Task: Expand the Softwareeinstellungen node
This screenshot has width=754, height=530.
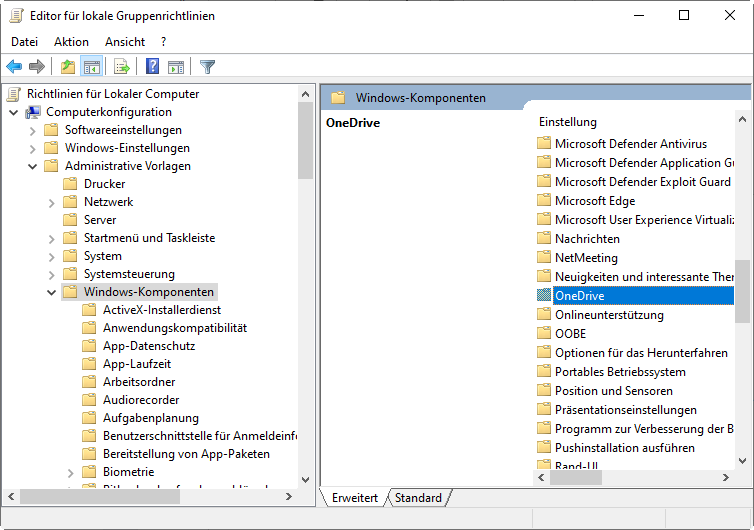Action: point(33,131)
